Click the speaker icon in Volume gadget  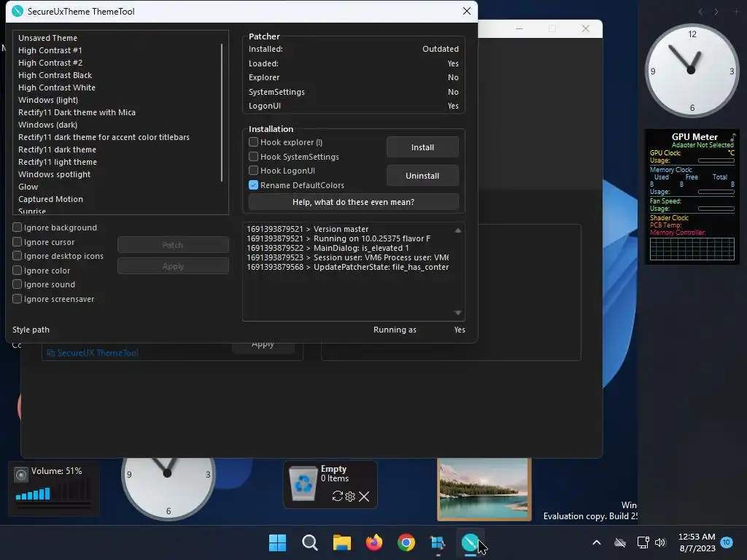click(21, 475)
